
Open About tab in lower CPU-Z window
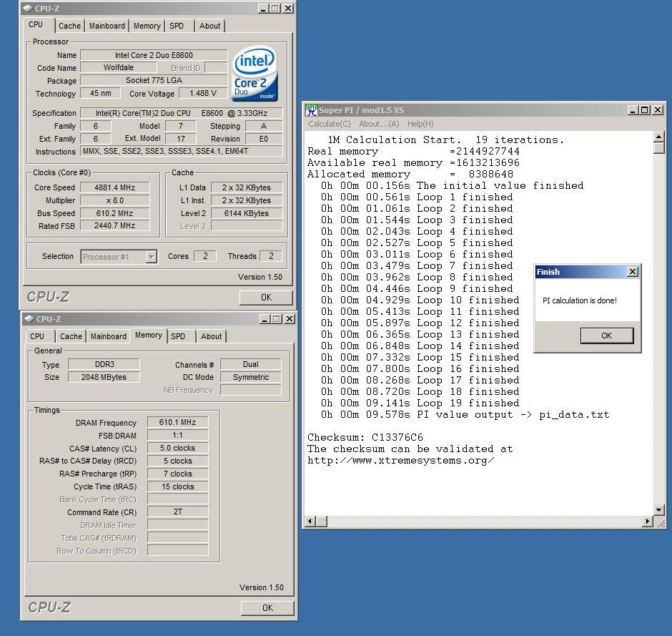(x=212, y=336)
